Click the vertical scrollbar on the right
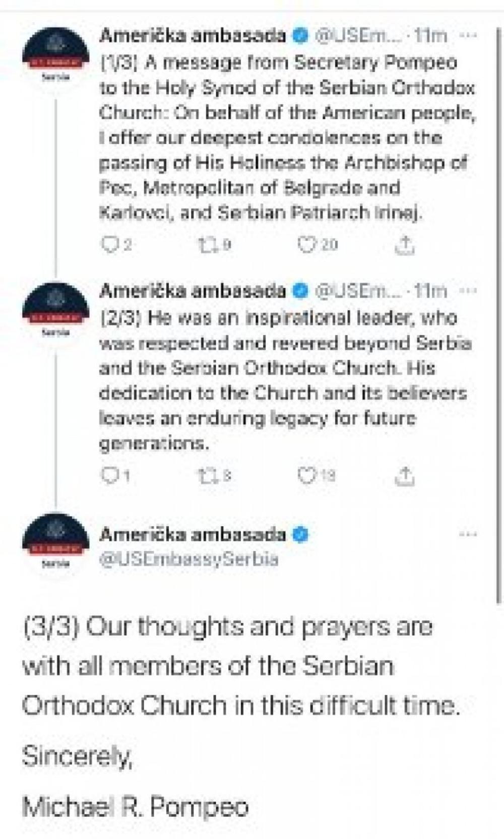Image resolution: width=504 pixels, height=839 pixels. click(498, 302)
